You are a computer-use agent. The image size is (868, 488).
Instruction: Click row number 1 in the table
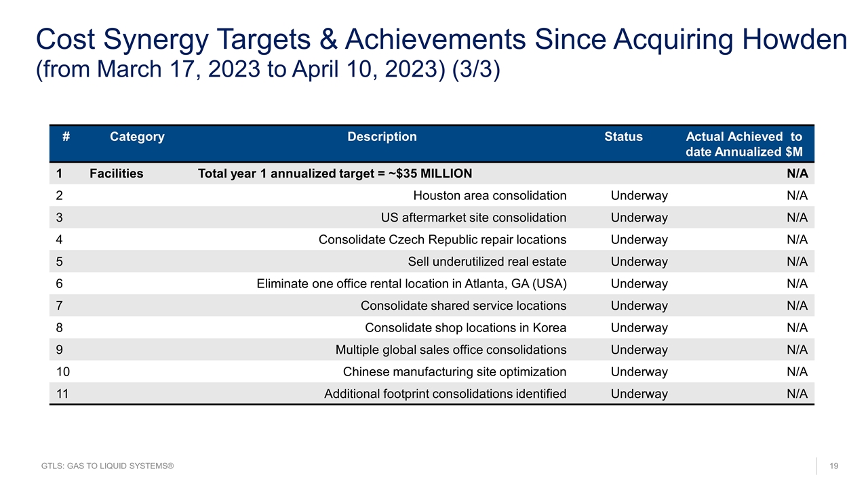tap(60, 174)
